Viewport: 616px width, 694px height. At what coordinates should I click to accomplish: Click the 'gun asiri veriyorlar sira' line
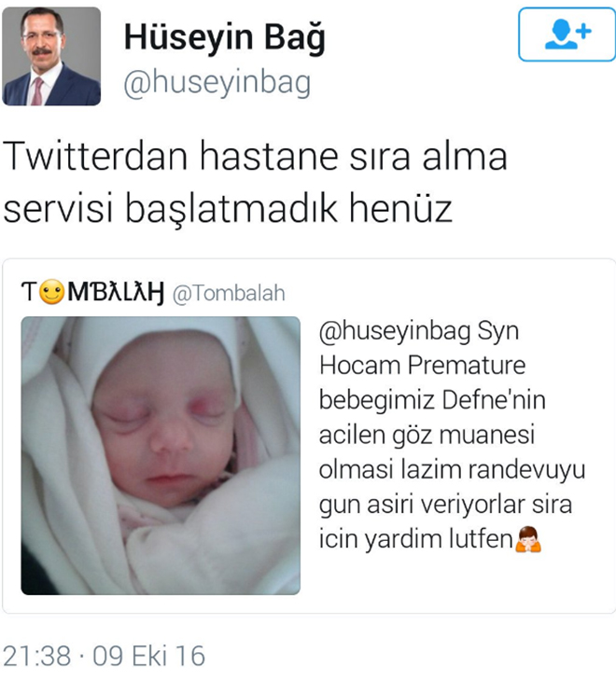(x=445, y=505)
